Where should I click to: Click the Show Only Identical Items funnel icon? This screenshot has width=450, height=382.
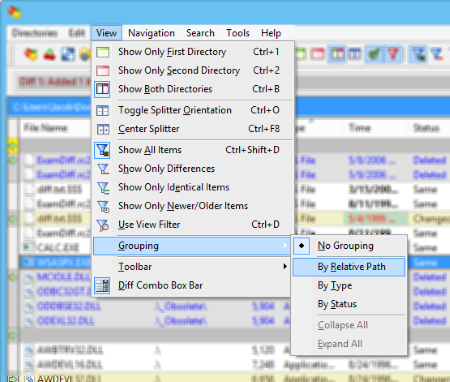tap(103, 188)
